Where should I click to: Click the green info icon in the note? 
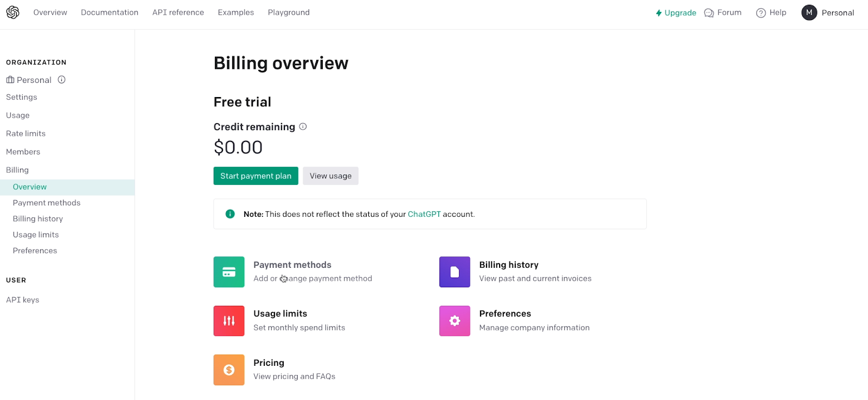pyautogui.click(x=230, y=214)
